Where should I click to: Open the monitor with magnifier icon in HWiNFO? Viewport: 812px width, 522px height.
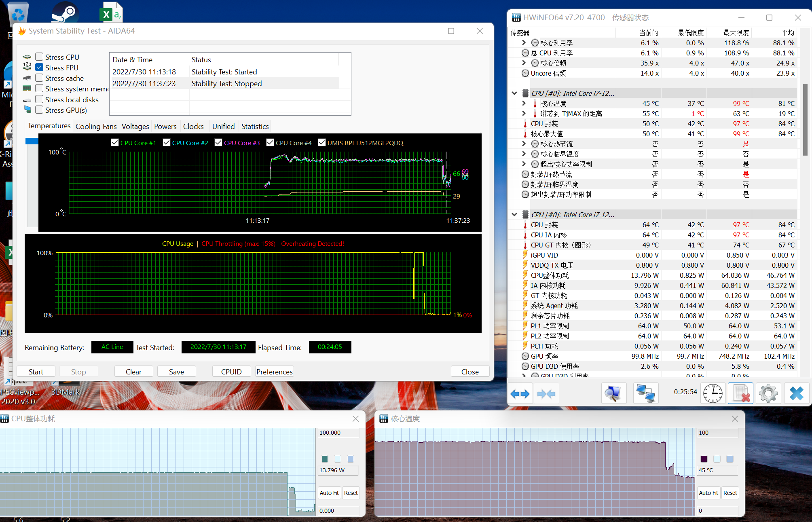[613, 393]
